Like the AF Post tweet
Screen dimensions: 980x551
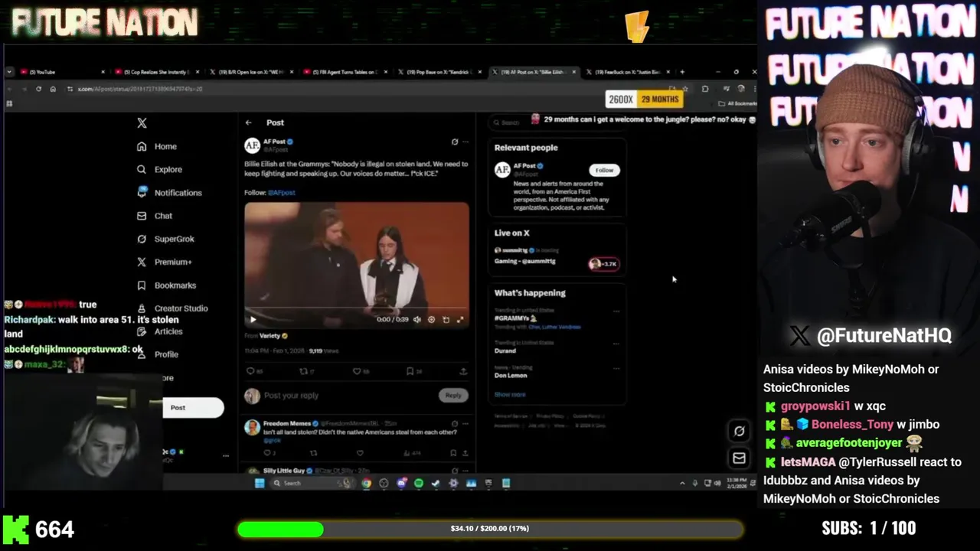pos(357,371)
